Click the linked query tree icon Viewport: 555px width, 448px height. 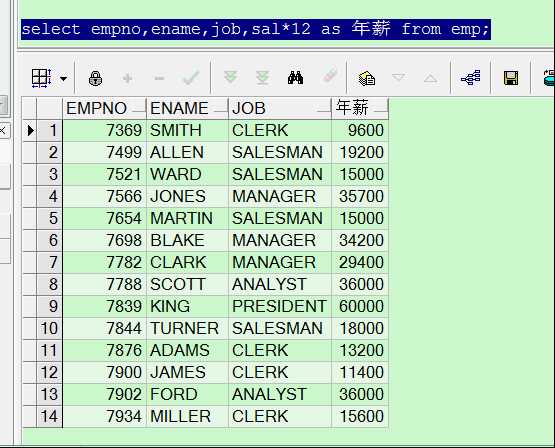[x=470, y=78]
